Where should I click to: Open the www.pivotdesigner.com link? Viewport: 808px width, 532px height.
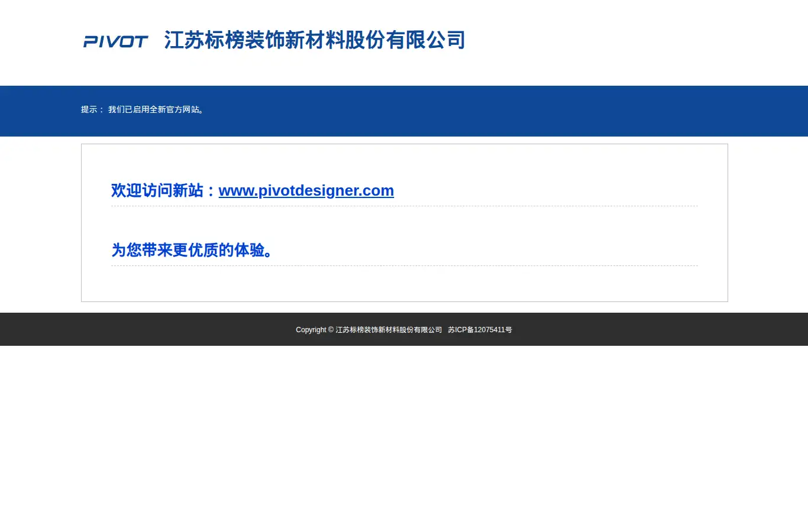[306, 190]
